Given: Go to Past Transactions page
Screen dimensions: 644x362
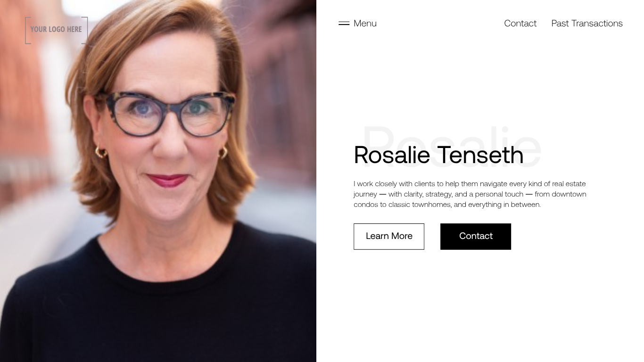Looking at the screenshot, I should pyautogui.click(x=587, y=23).
